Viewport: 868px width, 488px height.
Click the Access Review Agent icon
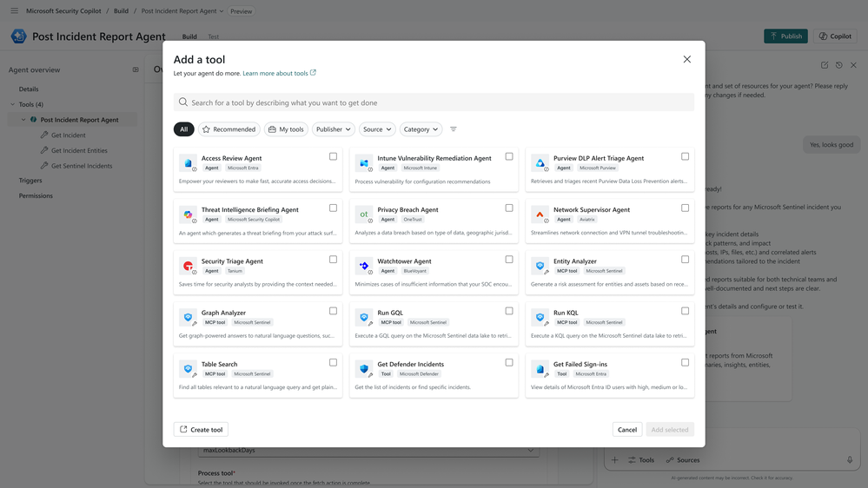tap(189, 163)
